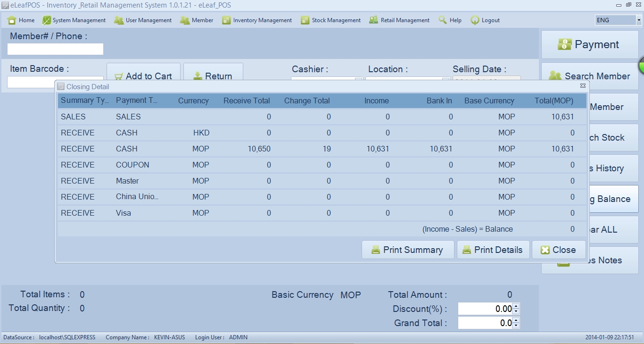This screenshot has width=644, height=344.
Task: Increase the Discount(%) value using up arrow
Action: pyautogui.click(x=516, y=307)
